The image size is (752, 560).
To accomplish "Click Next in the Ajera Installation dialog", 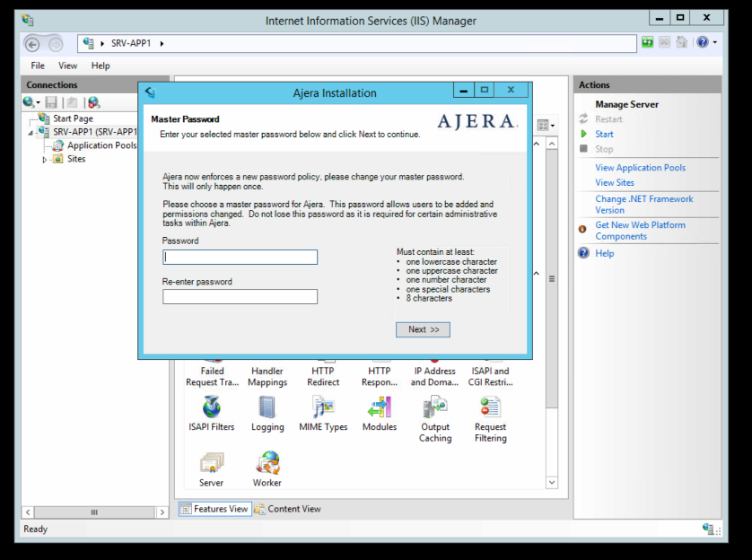I will 423,329.
